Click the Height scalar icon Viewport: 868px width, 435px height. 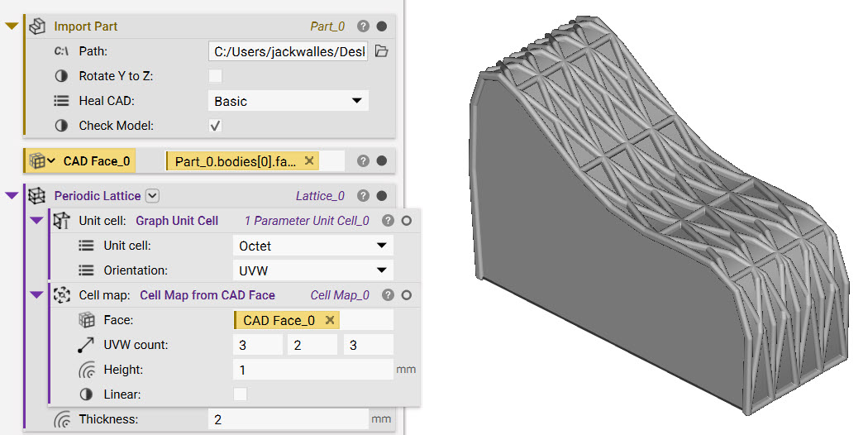pyautogui.click(x=86, y=370)
